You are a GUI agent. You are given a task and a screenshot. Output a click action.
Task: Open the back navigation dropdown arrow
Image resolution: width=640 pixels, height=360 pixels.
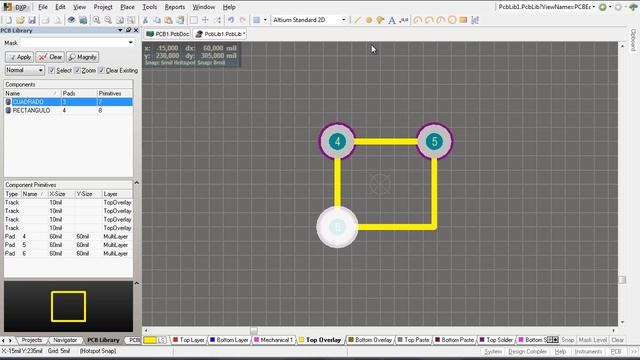click(610, 7)
